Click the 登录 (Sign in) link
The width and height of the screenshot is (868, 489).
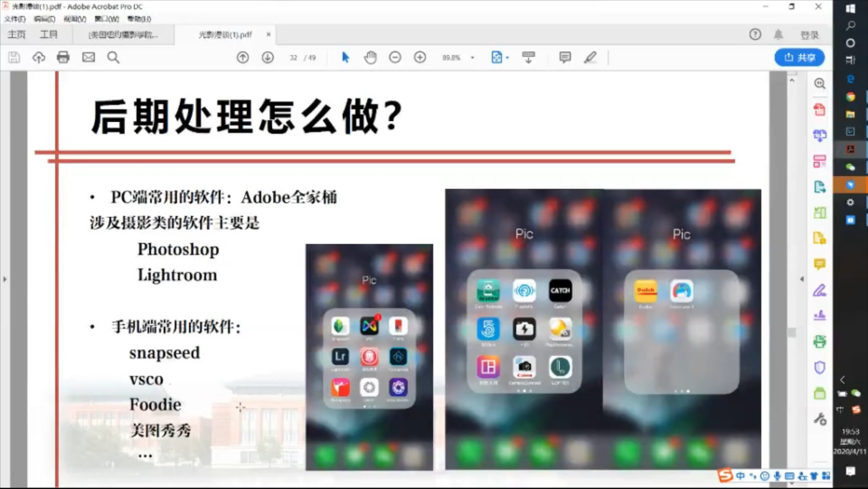810,35
